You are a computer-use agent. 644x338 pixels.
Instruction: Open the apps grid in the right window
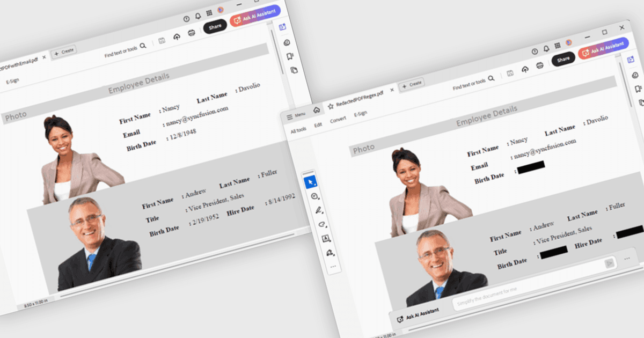pos(558,46)
